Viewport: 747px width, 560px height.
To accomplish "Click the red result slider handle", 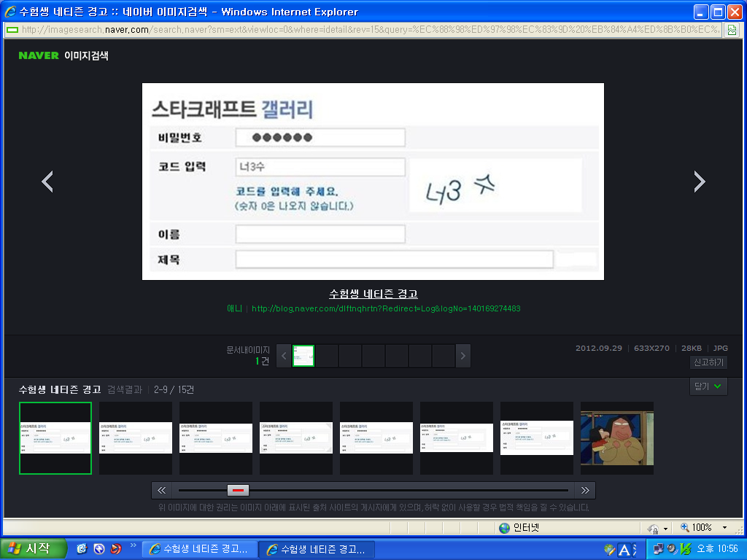I will coord(238,490).
